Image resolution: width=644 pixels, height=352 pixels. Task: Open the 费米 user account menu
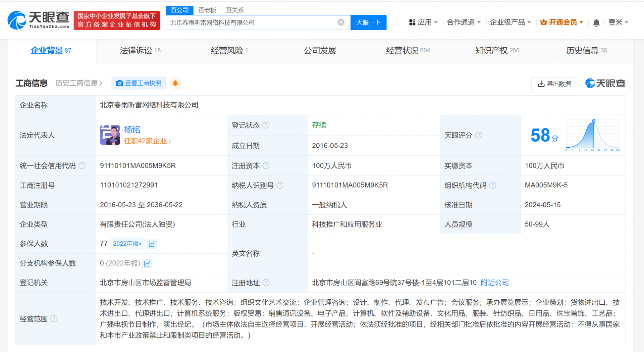[x=618, y=22]
